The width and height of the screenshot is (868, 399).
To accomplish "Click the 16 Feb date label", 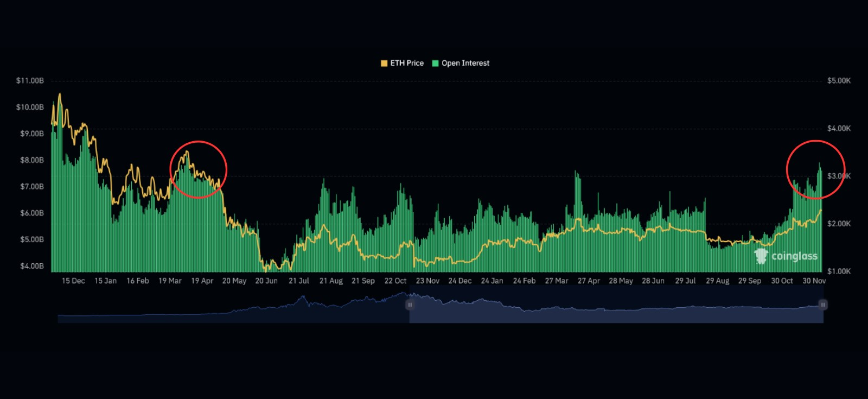I will pyautogui.click(x=137, y=281).
